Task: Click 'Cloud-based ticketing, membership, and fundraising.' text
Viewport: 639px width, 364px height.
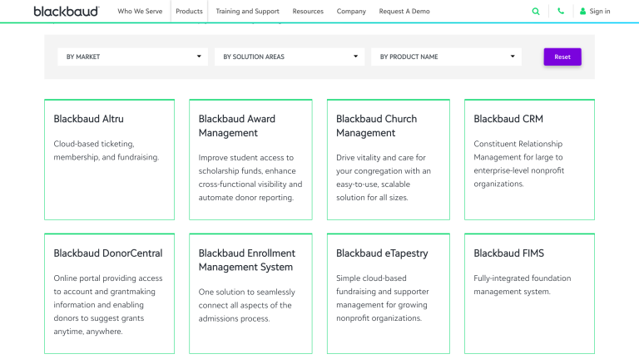Action: (106, 150)
